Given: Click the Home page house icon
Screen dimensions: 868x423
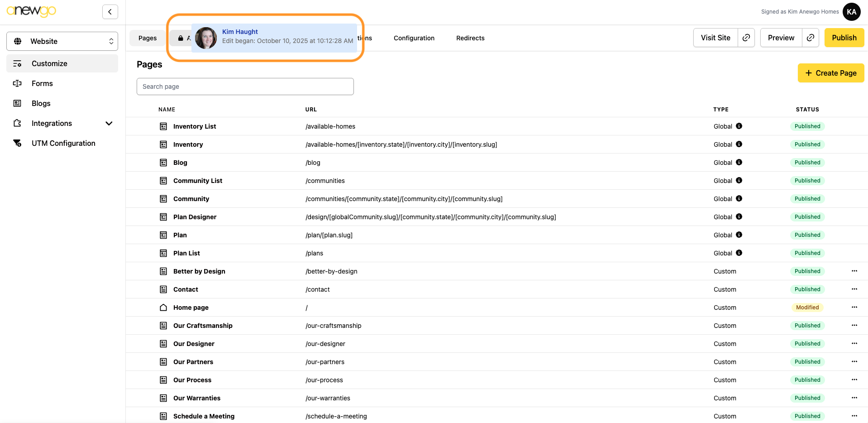Looking at the screenshot, I should 163,308.
